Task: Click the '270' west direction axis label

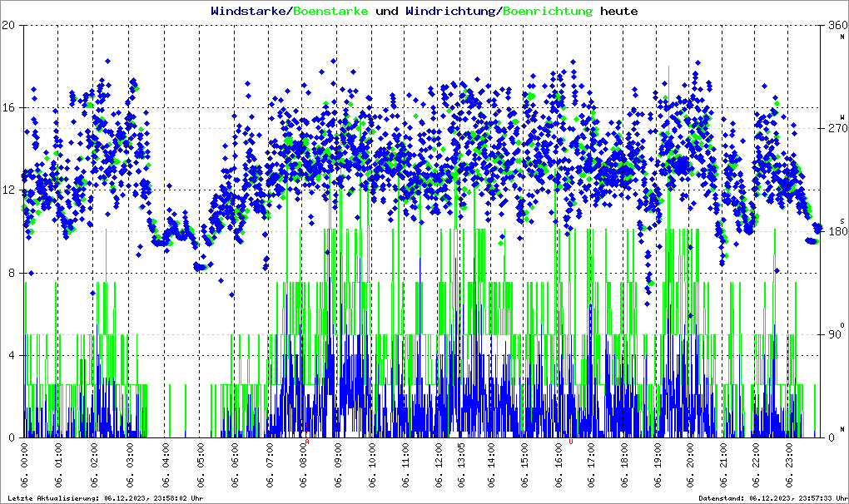Action: [837, 128]
